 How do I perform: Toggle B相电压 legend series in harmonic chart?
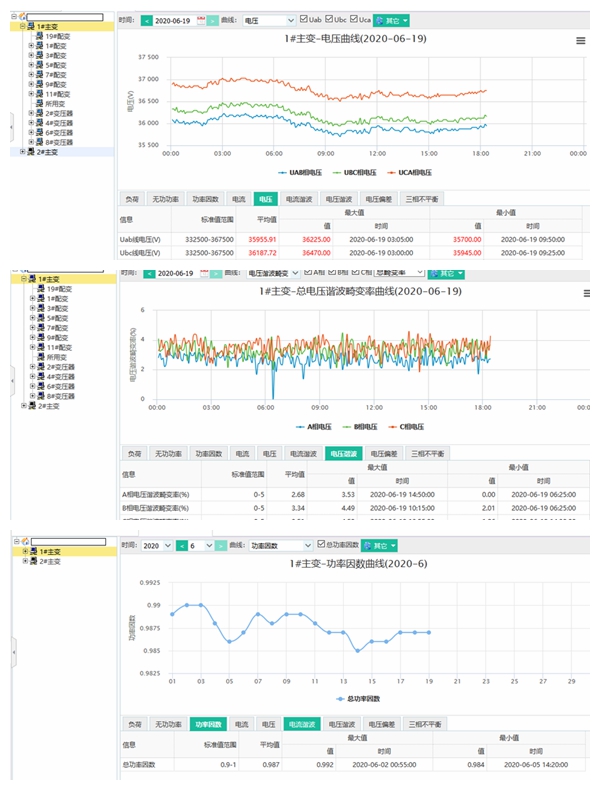click(360, 427)
